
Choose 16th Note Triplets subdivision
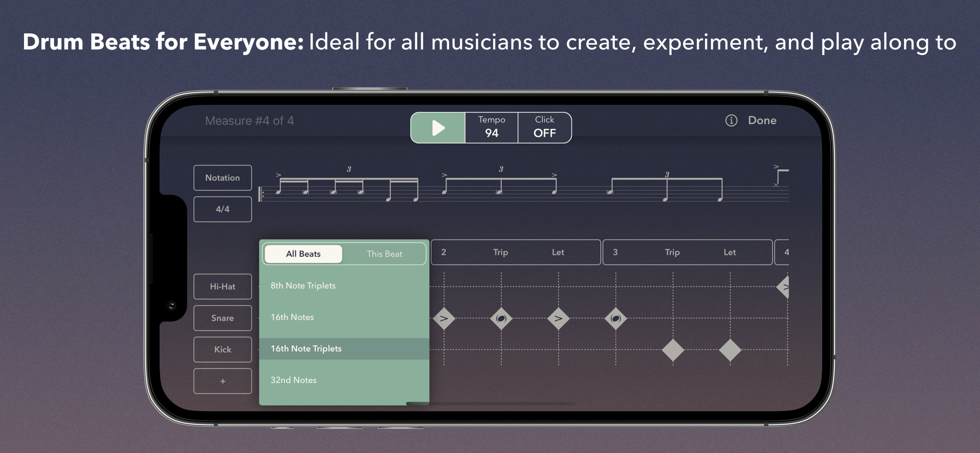pyautogui.click(x=344, y=349)
